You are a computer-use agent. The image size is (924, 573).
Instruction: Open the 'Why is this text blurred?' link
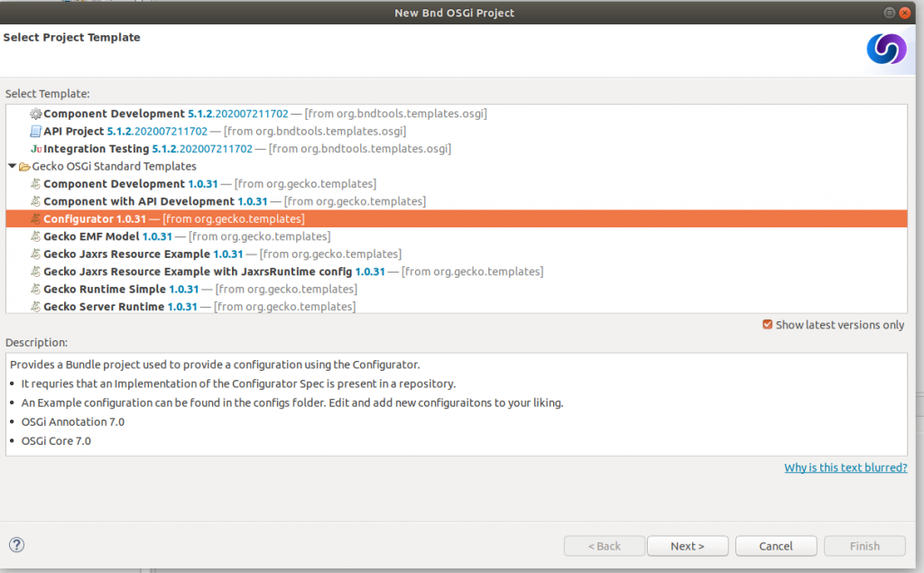(x=845, y=467)
